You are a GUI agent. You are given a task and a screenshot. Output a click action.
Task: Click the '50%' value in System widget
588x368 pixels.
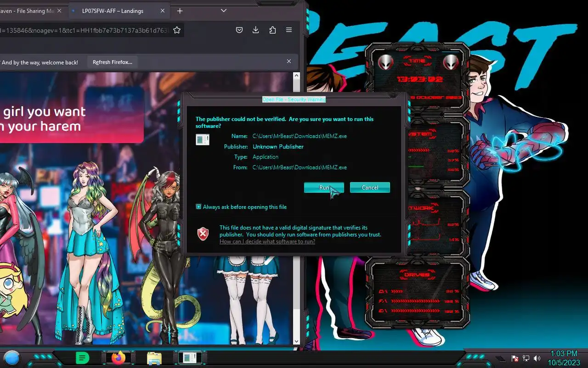(x=453, y=151)
